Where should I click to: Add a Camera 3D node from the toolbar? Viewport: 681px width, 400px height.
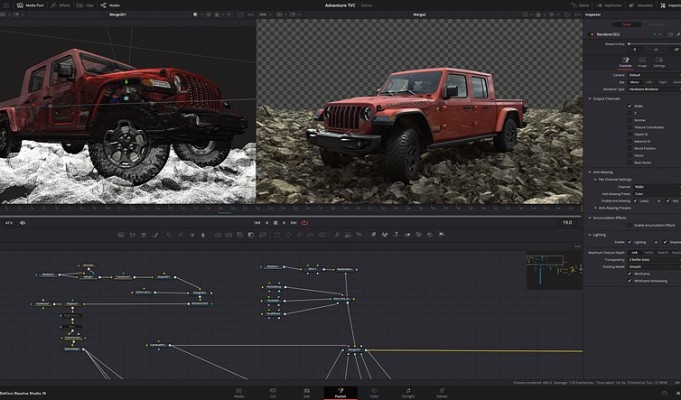click(x=419, y=235)
